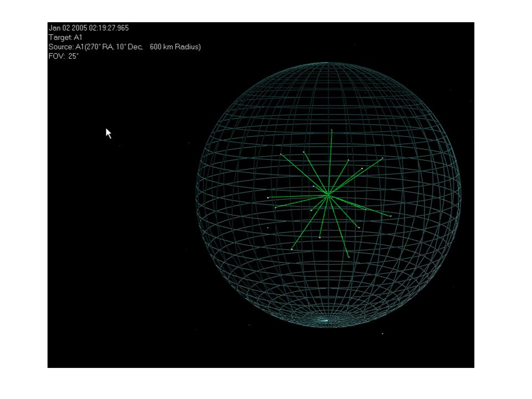Click the timestamp Jan 02 2005 02:19:27.965
This screenshot has height=399, width=532.
89,28
